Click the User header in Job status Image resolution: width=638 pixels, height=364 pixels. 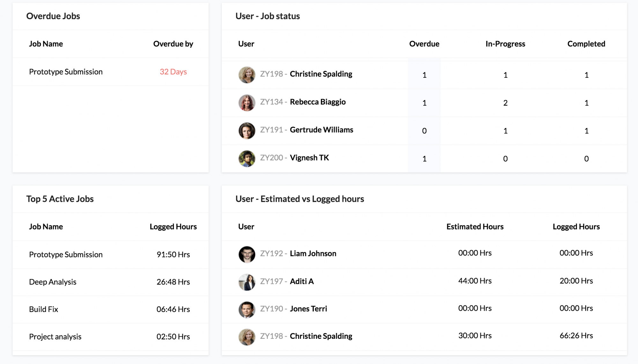pyautogui.click(x=246, y=44)
